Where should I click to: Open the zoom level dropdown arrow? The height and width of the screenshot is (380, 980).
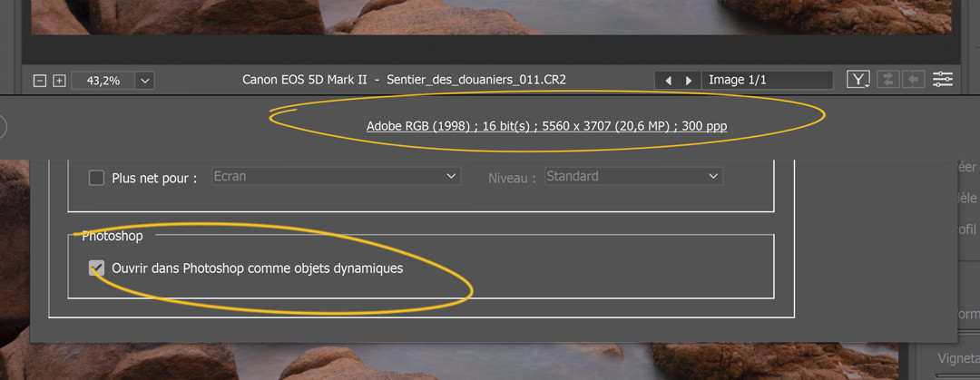click(145, 81)
